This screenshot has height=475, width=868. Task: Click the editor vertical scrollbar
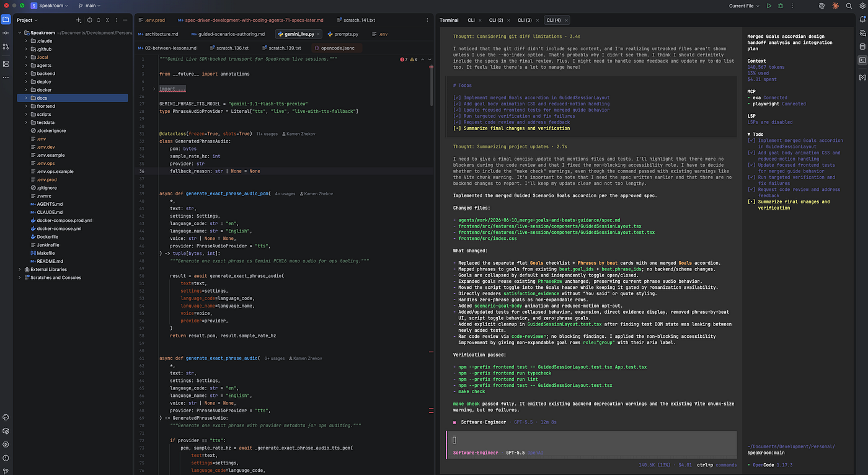(x=432, y=87)
